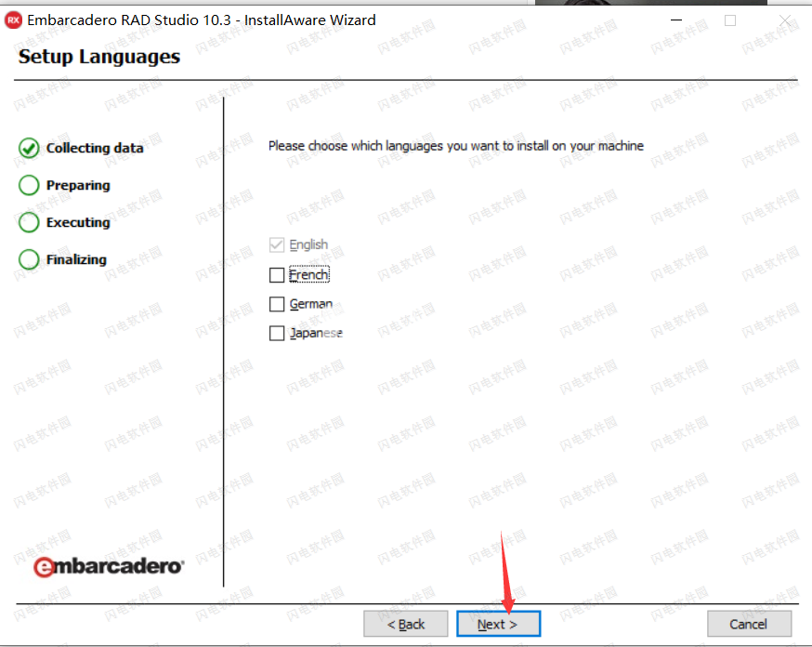
Task: Click the Preparing step label
Action: (x=78, y=185)
